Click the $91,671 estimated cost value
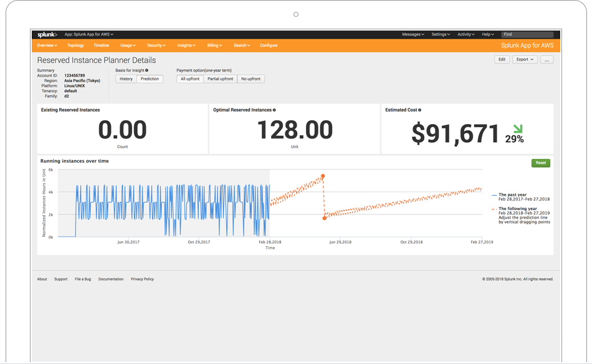Screen dimensions: 592x364 pyautogui.click(x=456, y=133)
